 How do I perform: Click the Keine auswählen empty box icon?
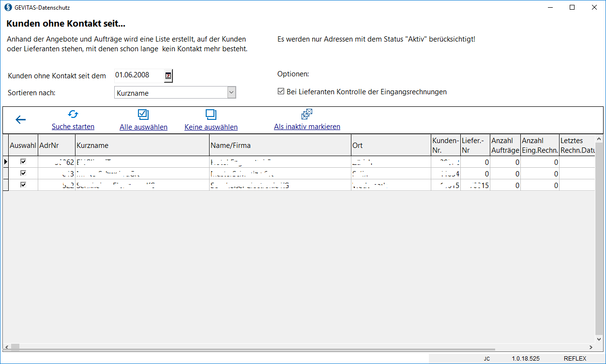[211, 115]
